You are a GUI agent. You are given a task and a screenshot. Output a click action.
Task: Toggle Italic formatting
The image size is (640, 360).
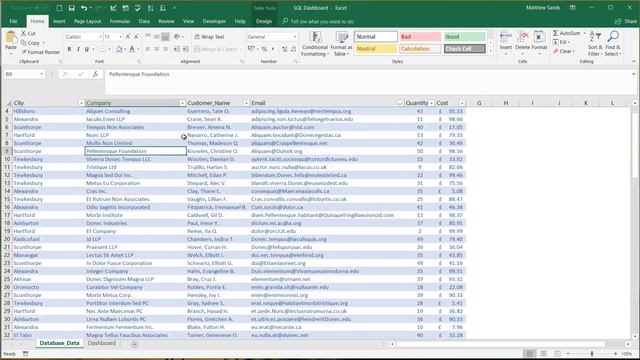78,49
